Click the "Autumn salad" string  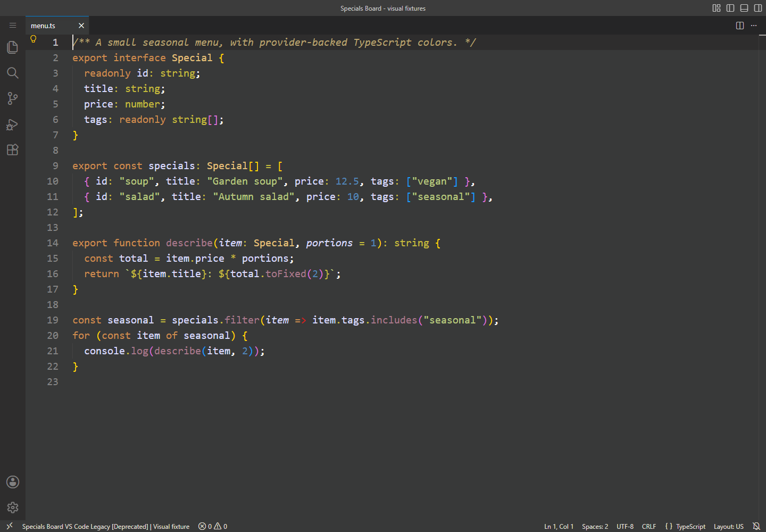tap(254, 197)
